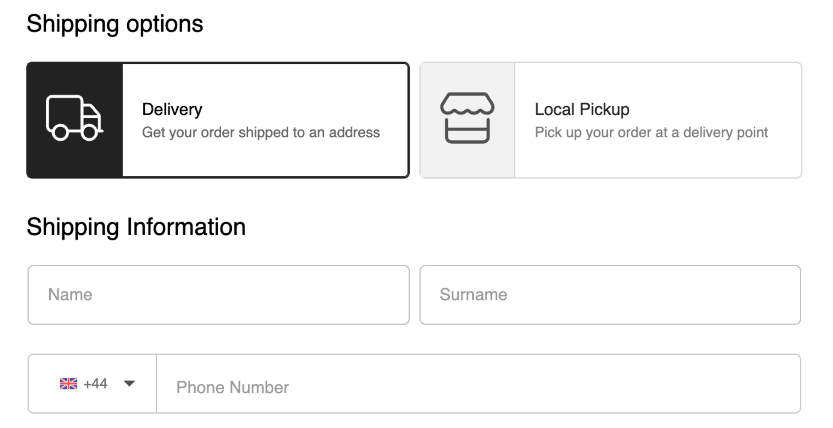833x428 pixels.
Task: Expand the country code dropdown arrow
Action: (x=129, y=384)
